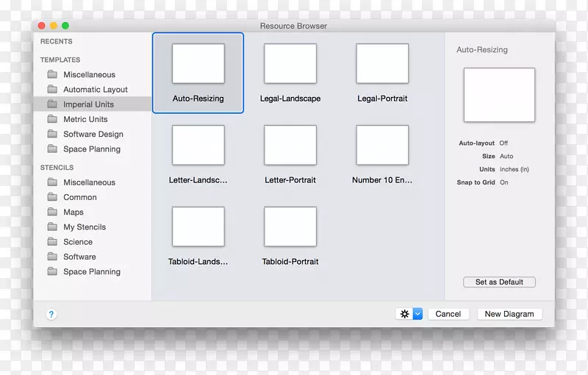
Task: Select the Automatic Layout templates folder
Action: click(95, 90)
